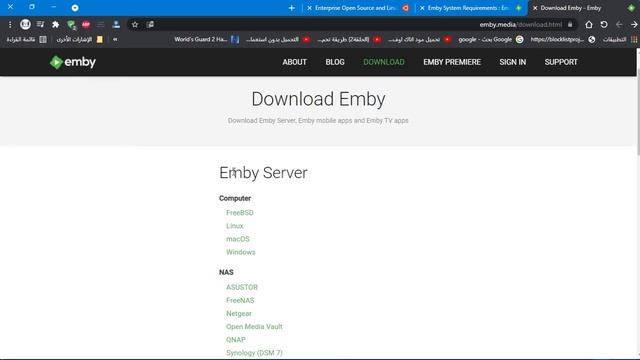Open the ABOUT menu item
Image resolution: width=640 pixels, height=360 pixels.
click(294, 62)
